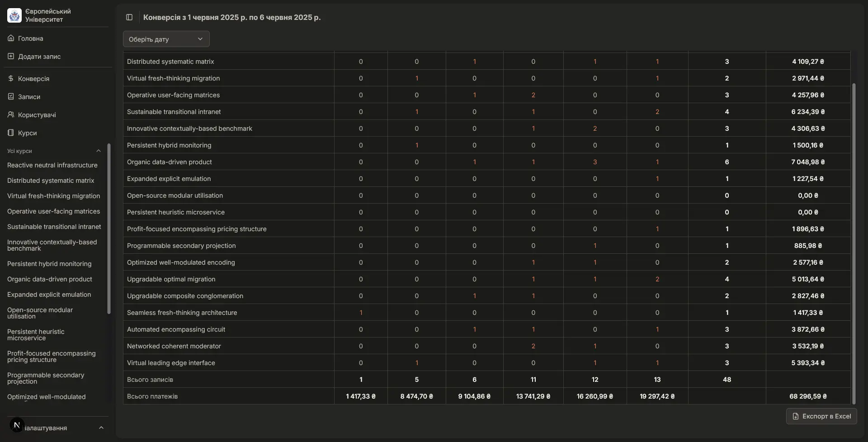Open Operative user-facing matrices sidebar link
Viewport: 868px width, 442px height.
54,211
